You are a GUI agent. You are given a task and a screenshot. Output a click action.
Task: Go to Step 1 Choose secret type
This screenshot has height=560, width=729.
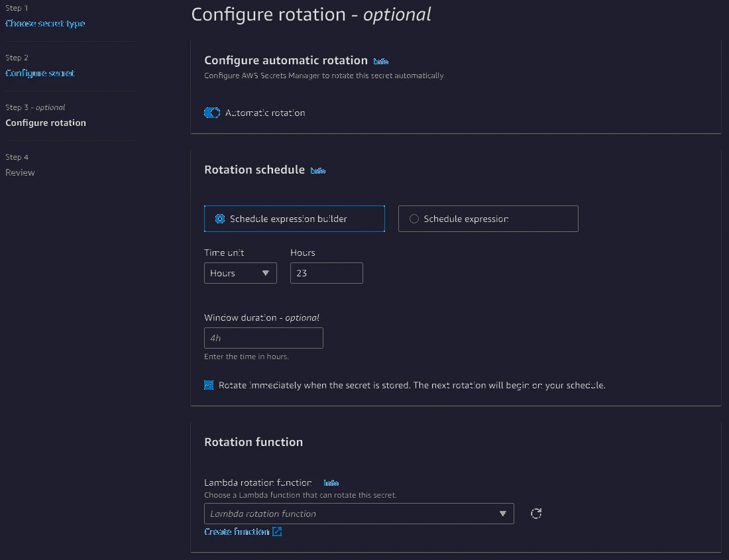(45, 23)
